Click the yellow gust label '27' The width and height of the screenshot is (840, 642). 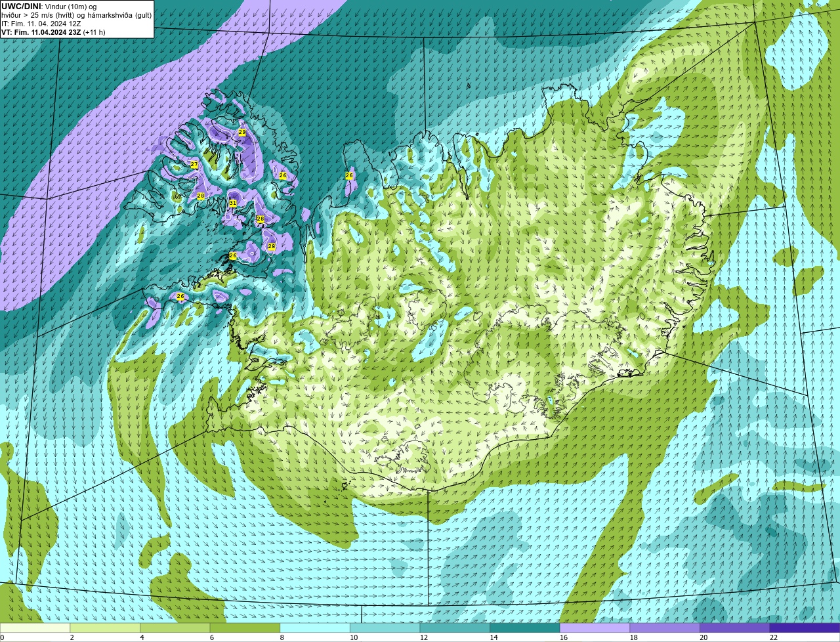(194, 165)
